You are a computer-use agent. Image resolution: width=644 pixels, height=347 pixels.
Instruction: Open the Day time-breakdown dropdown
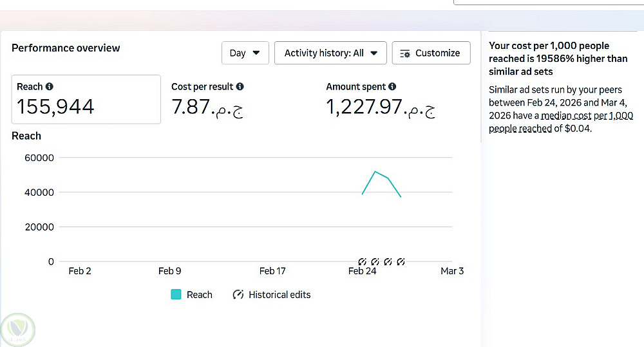(x=245, y=53)
